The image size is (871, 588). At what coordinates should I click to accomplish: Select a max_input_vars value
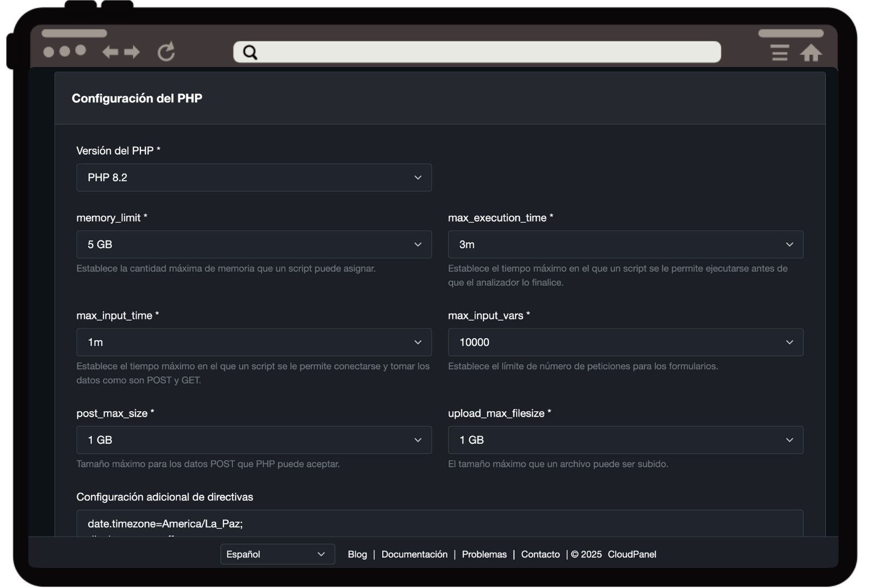[625, 342]
